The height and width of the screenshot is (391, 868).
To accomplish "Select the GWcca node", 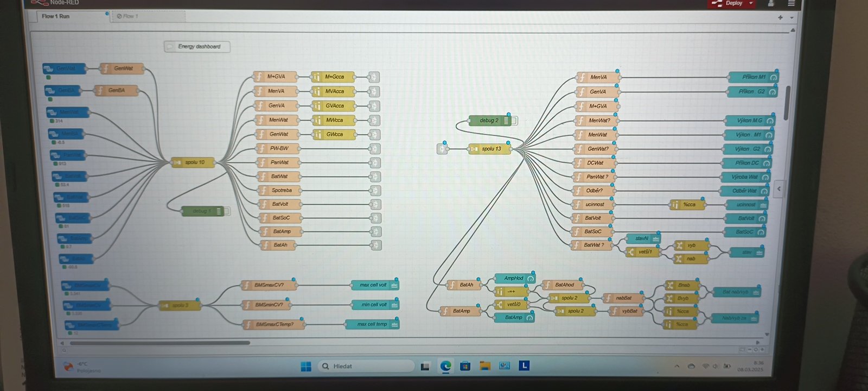I will (335, 134).
